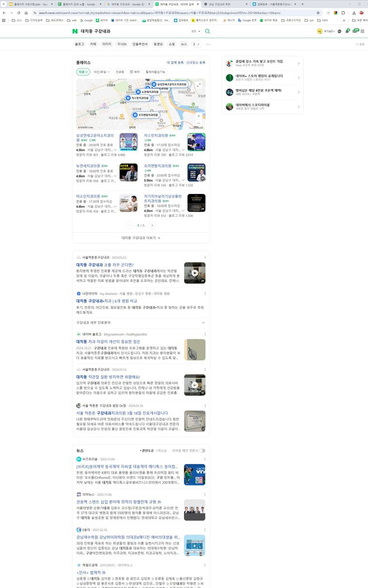
Task: Reload the page in Chrome toolbar
Action: [19, 13]
